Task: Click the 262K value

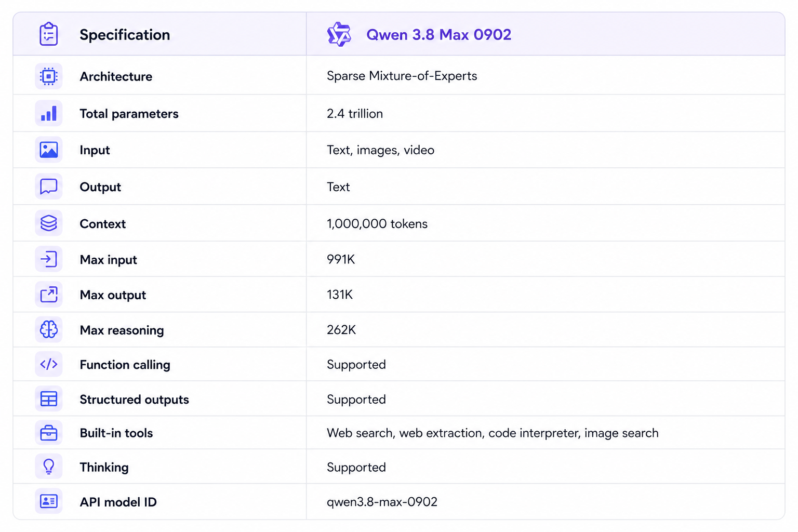Action: point(341,330)
